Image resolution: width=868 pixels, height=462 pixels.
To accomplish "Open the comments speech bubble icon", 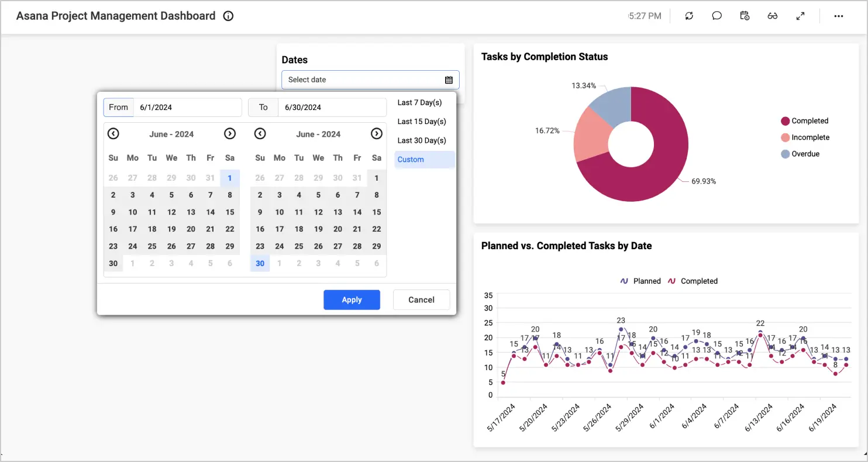I will click(717, 16).
